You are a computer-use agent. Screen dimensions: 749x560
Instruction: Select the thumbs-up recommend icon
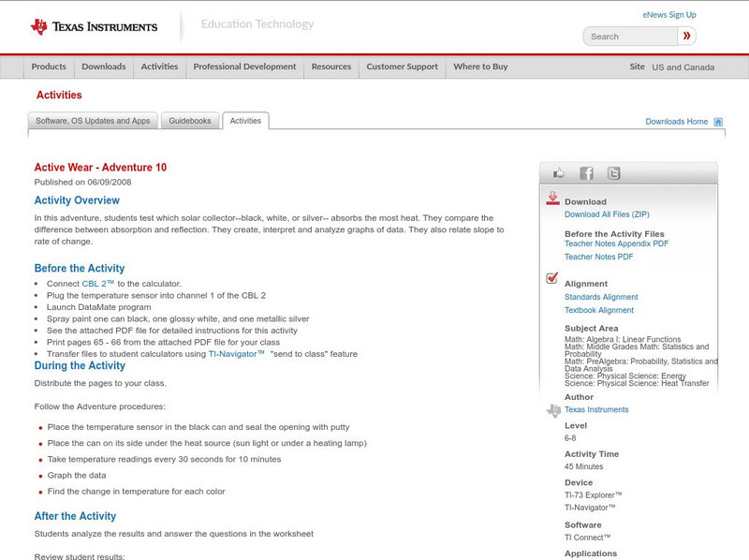[559, 172]
